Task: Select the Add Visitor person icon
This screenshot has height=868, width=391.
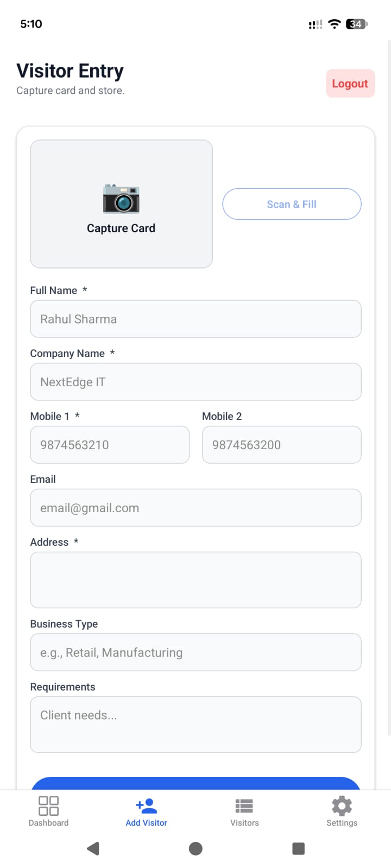Action: (147, 806)
